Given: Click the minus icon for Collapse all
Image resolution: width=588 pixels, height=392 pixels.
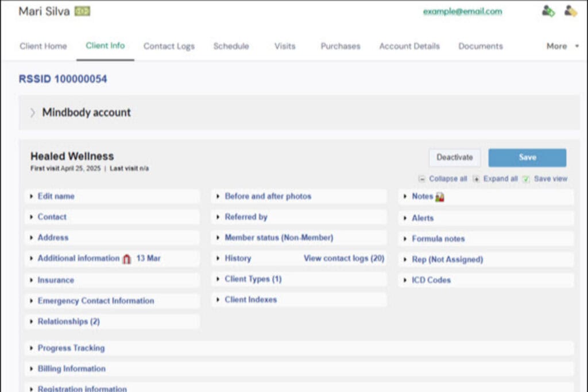Looking at the screenshot, I should click(422, 179).
